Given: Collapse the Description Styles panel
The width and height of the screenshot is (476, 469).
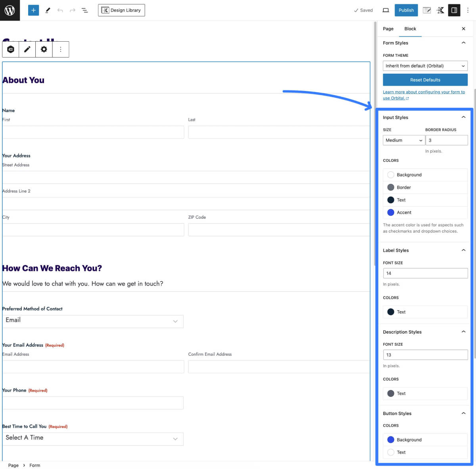Looking at the screenshot, I should 425,332.
